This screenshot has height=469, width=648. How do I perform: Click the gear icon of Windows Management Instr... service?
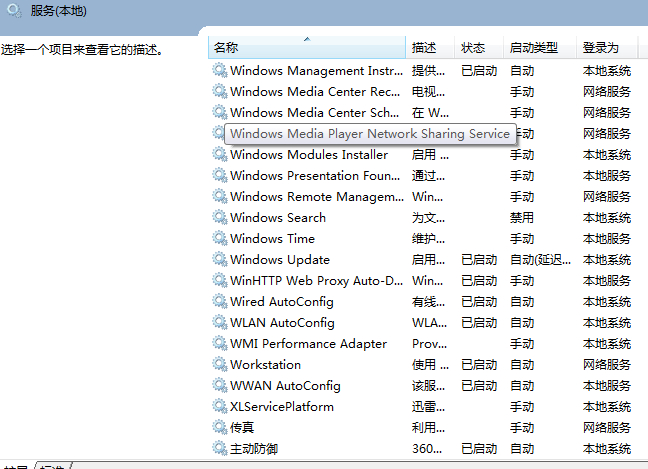tap(220, 71)
